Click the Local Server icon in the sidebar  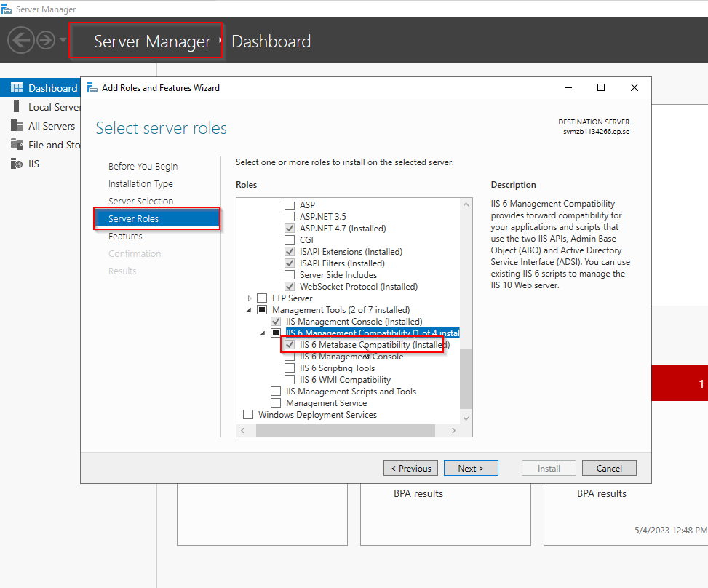[17, 106]
